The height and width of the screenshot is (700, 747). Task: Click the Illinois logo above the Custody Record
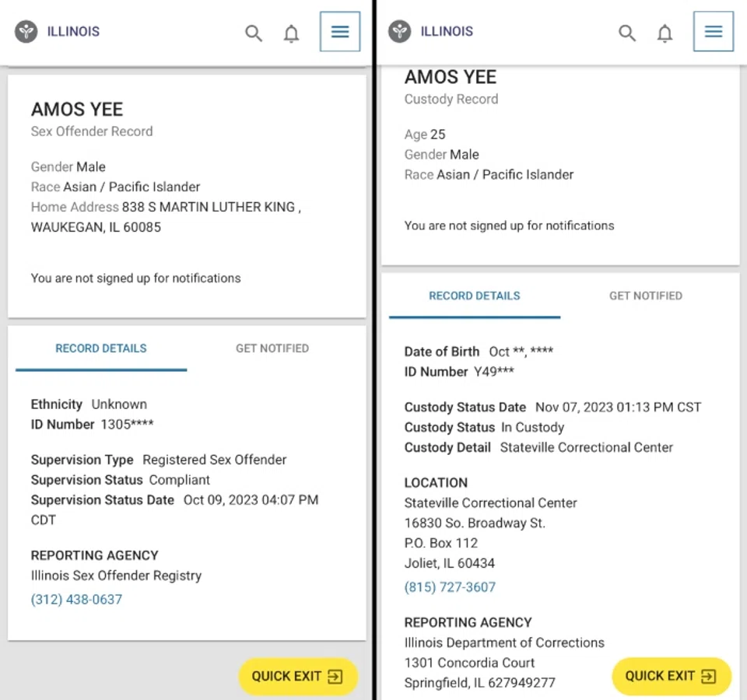[400, 32]
